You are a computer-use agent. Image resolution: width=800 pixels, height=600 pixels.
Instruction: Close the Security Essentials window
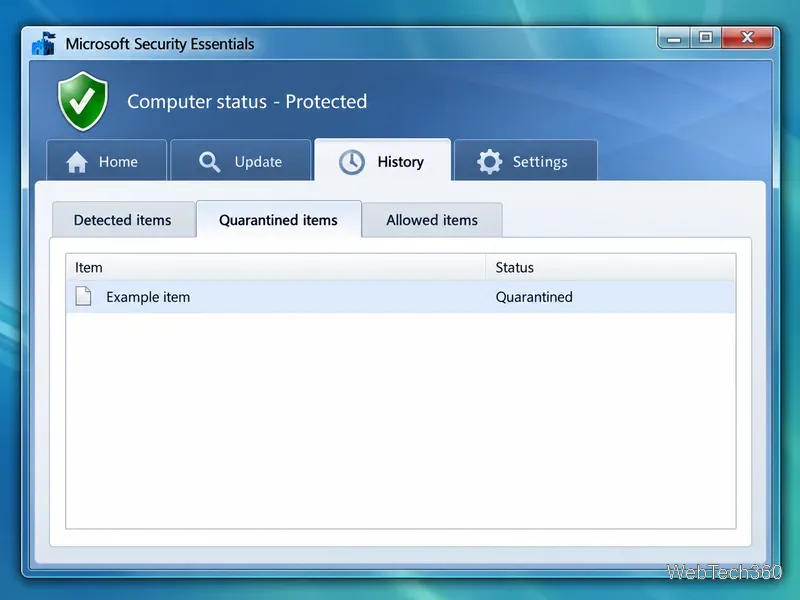pyautogui.click(x=747, y=38)
